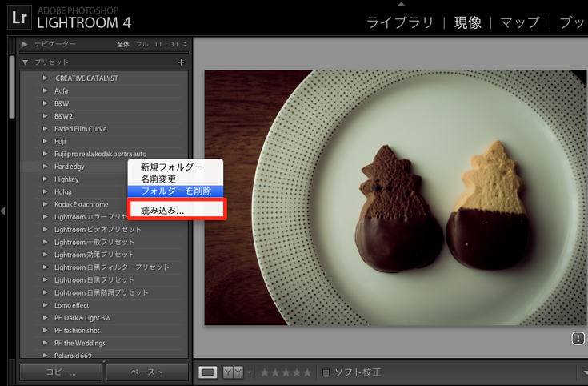Choose フォルダーを削除 from context menu
This screenshot has width=588, height=386.
pos(175,191)
